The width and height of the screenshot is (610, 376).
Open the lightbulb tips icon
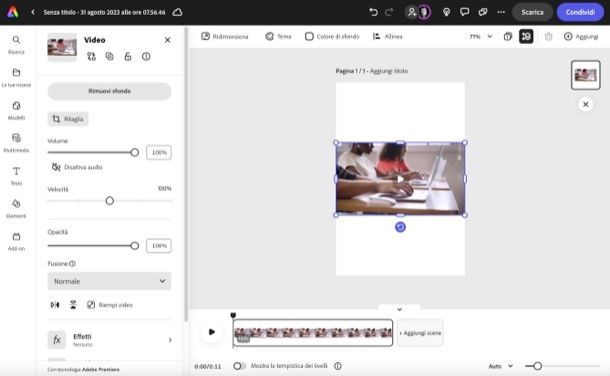pyautogui.click(x=446, y=12)
